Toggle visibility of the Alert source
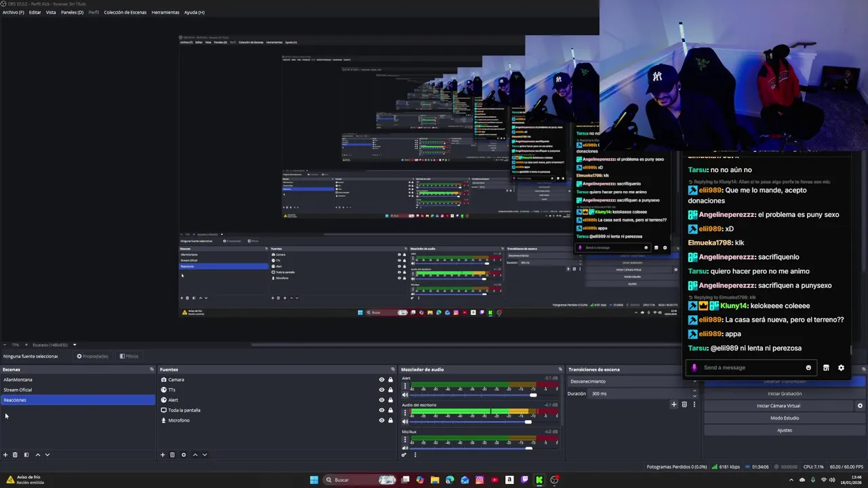This screenshot has width=868, height=488. click(x=382, y=400)
